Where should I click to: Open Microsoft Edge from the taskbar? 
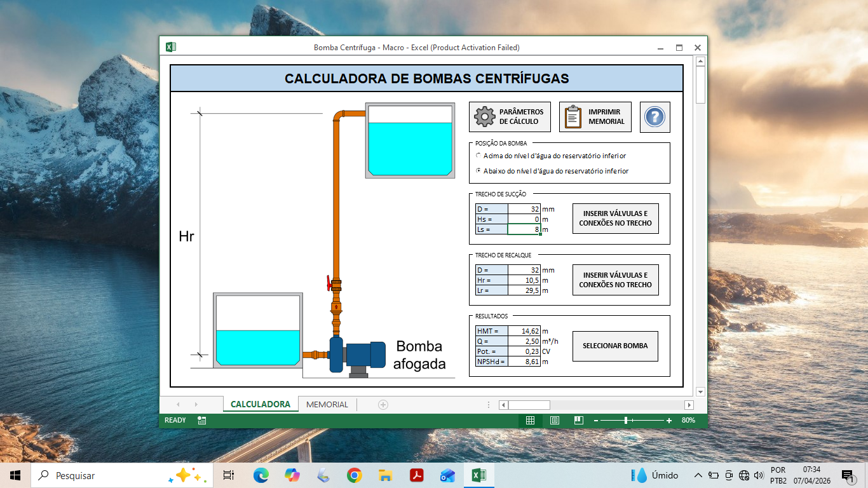click(x=261, y=475)
